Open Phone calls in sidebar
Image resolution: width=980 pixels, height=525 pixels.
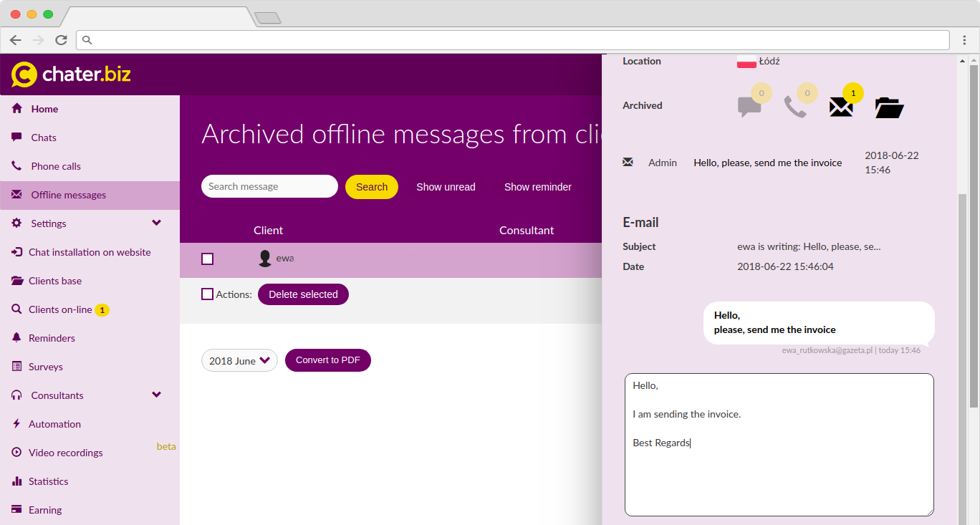coord(56,166)
